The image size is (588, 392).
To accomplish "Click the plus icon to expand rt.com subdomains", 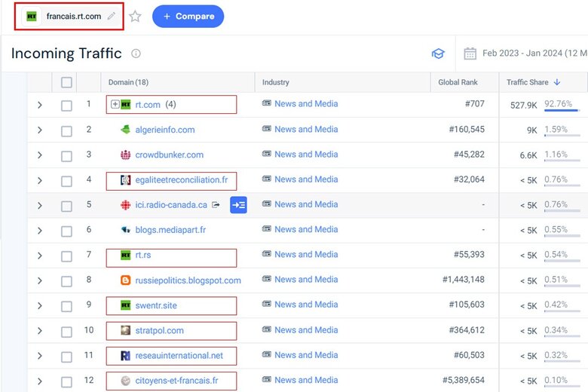I will click(x=115, y=104).
